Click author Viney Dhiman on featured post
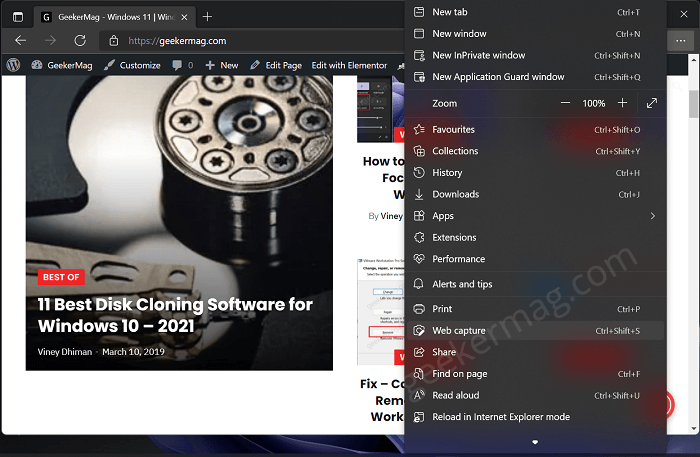The height and width of the screenshot is (457, 700). click(x=65, y=352)
